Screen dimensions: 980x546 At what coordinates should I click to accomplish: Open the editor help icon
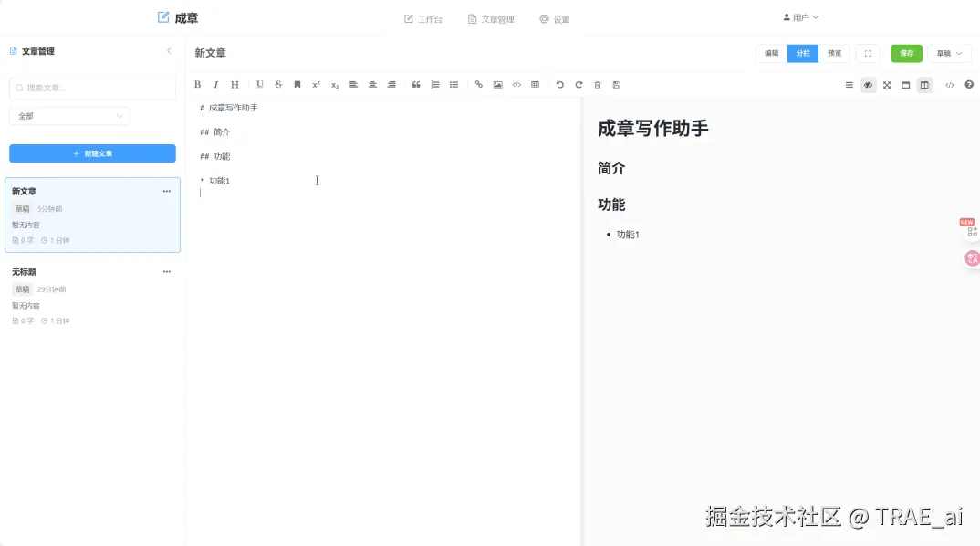point(969,84)
